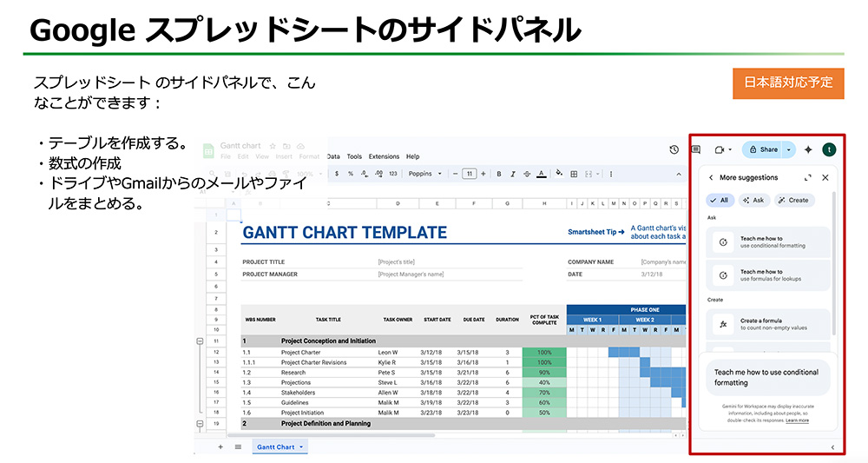Apply italic formatting

513,174
